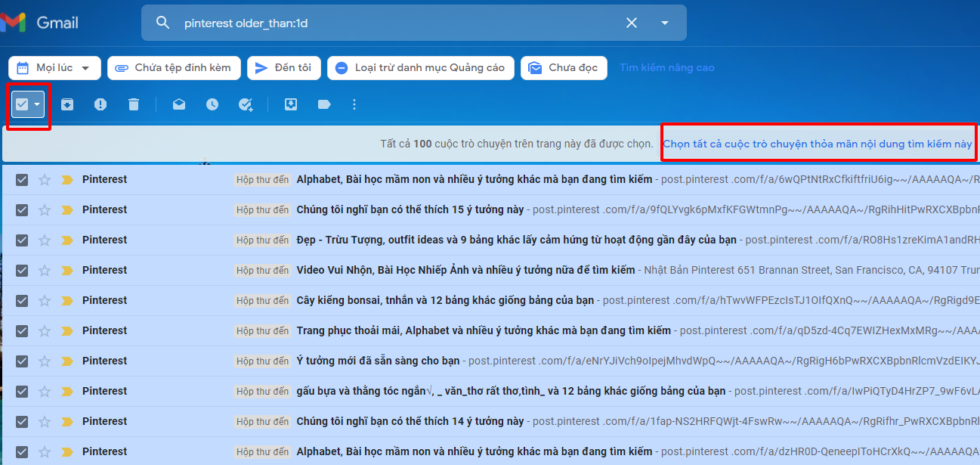Image resolution: width=980 pixels, height=465 pixels.
Task: Filter by 'Chứa tệp đính kèm' chip
Action: [174, 68]
